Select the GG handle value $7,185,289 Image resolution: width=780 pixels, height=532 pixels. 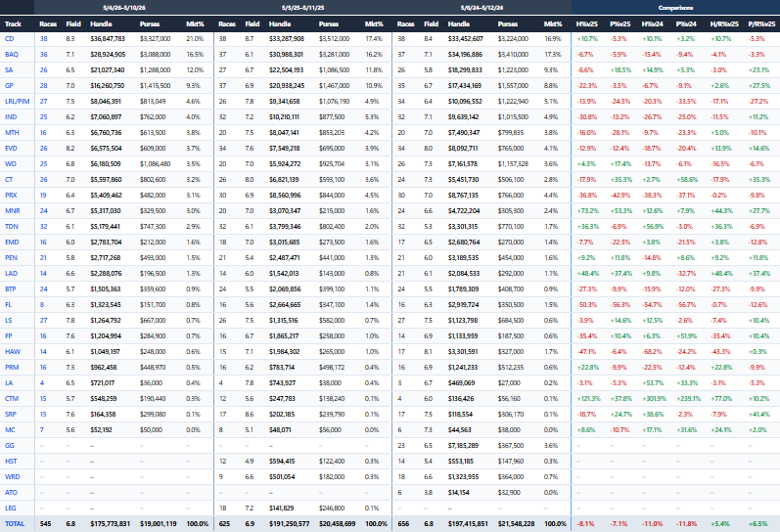[463, 446]
